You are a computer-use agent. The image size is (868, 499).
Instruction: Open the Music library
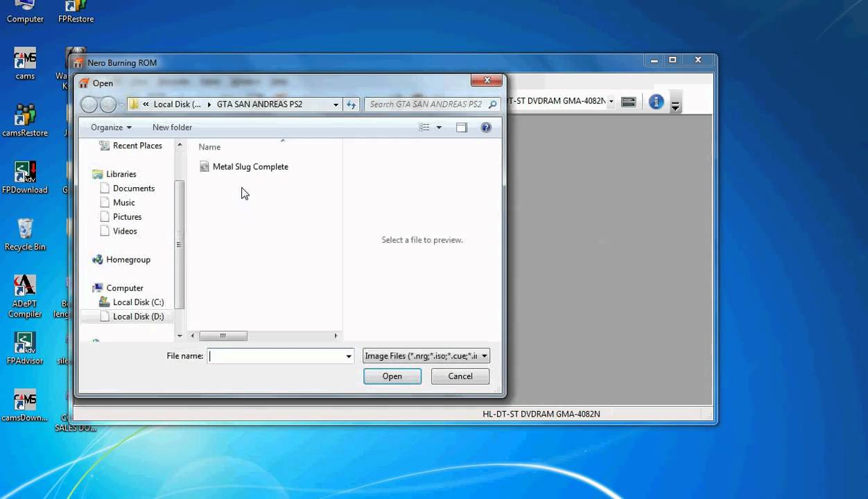coord(124,202)
